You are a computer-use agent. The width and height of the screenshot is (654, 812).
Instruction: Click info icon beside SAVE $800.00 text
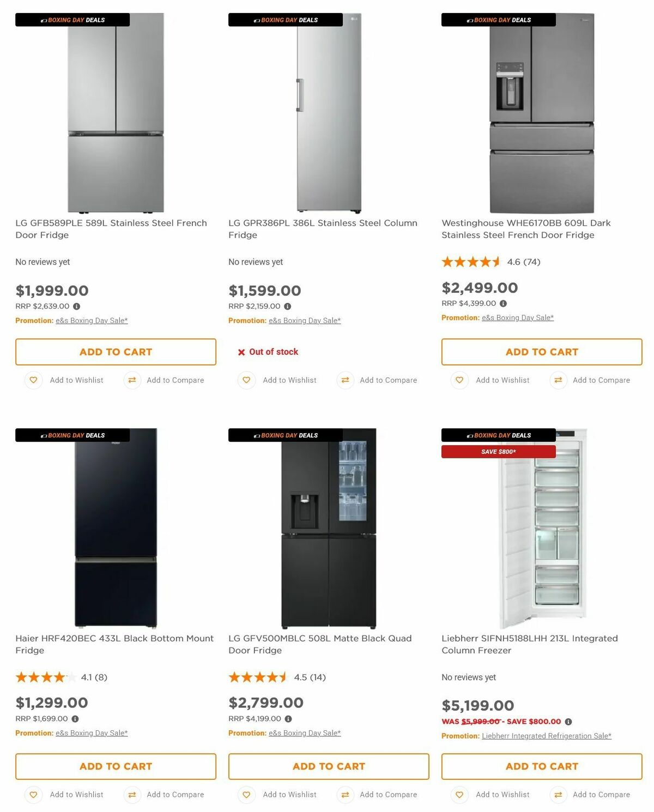(x=568, y=722)
